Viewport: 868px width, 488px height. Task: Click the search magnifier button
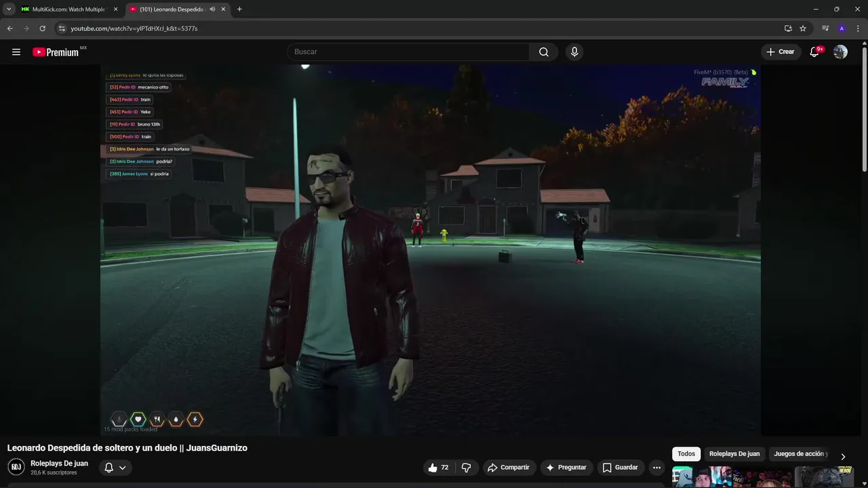[x=544, y=52]
